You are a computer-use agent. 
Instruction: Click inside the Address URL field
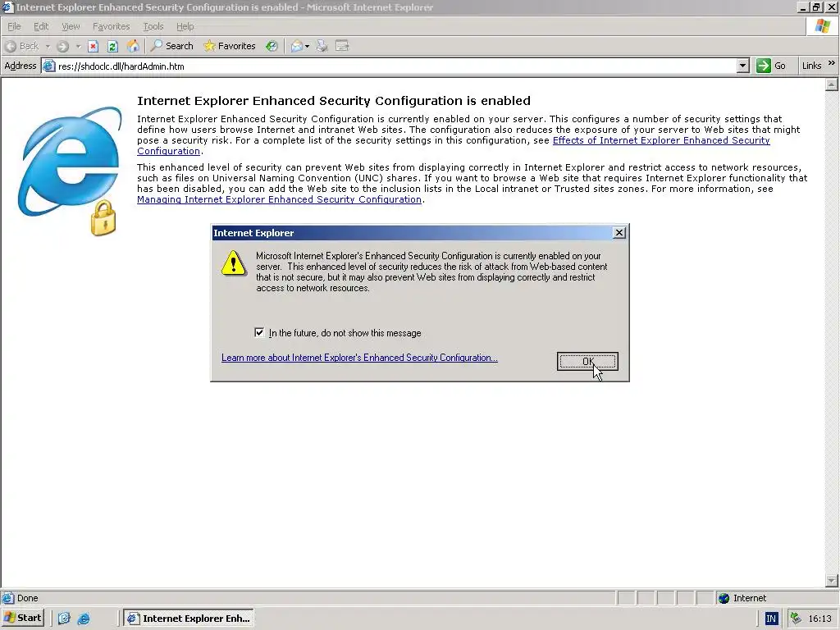395,66
